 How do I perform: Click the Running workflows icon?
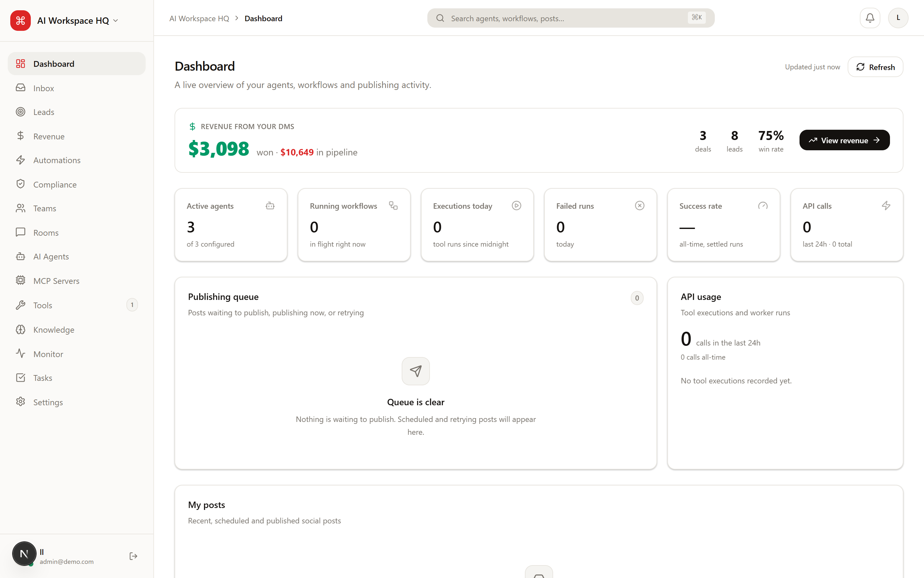[x=393, y=206]
